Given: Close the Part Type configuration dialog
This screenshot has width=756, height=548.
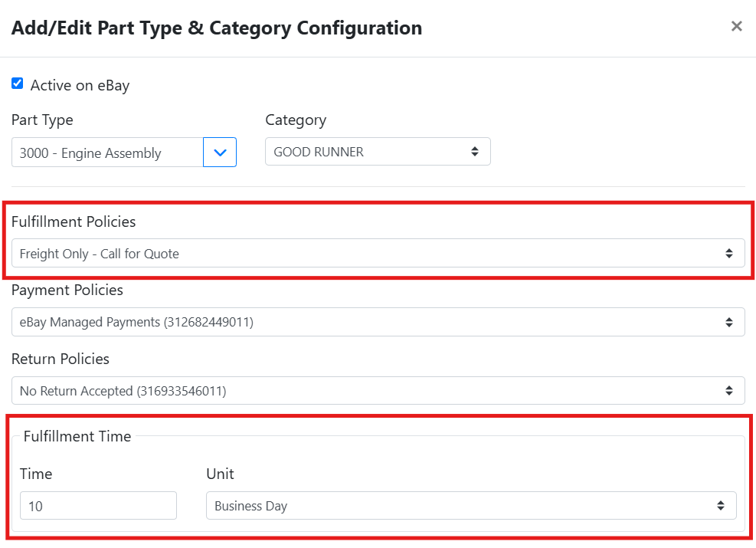Looking at the screenshot, I should tap(736, 26).
